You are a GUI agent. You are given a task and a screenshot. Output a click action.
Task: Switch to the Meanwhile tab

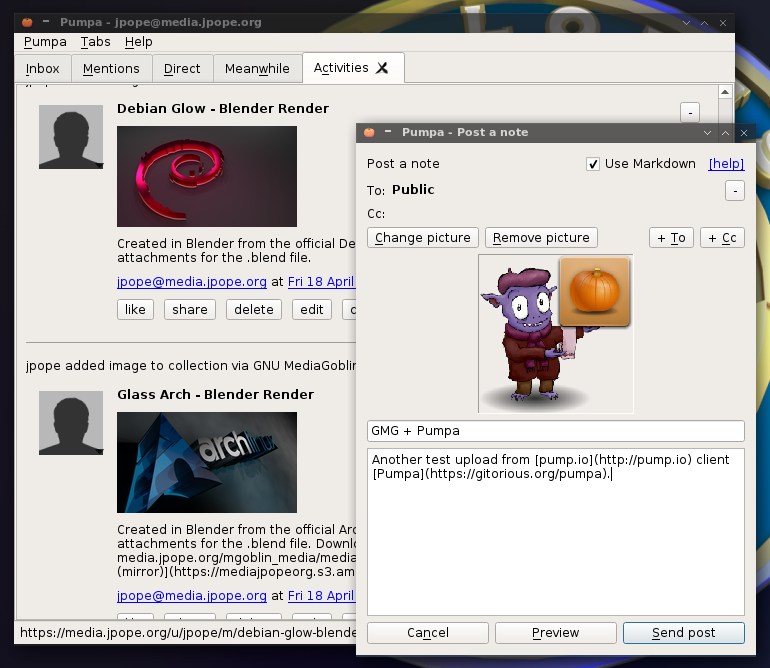[x=257, y=69]
